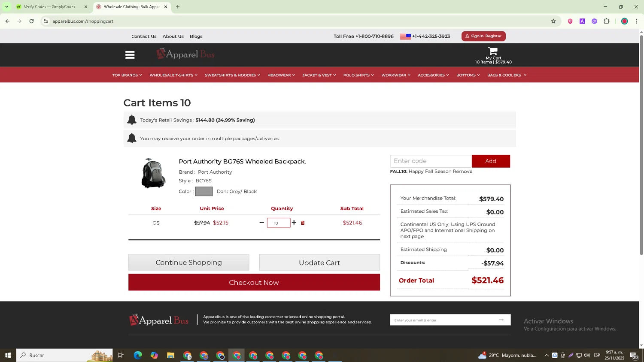The height and width of the screenshot is (362, 644).
Task: Click the Apparel Bus header logo
Action: pos(185,54)
